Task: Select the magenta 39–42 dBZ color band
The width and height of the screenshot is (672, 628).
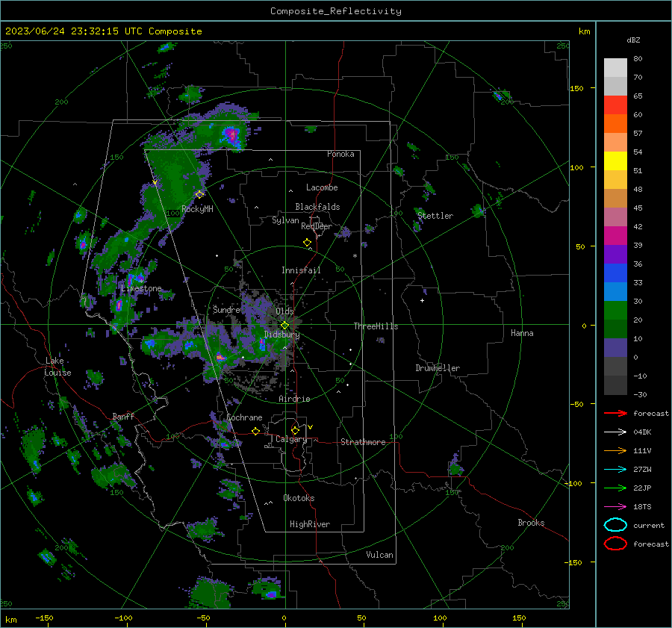Action: click(615, 236)
